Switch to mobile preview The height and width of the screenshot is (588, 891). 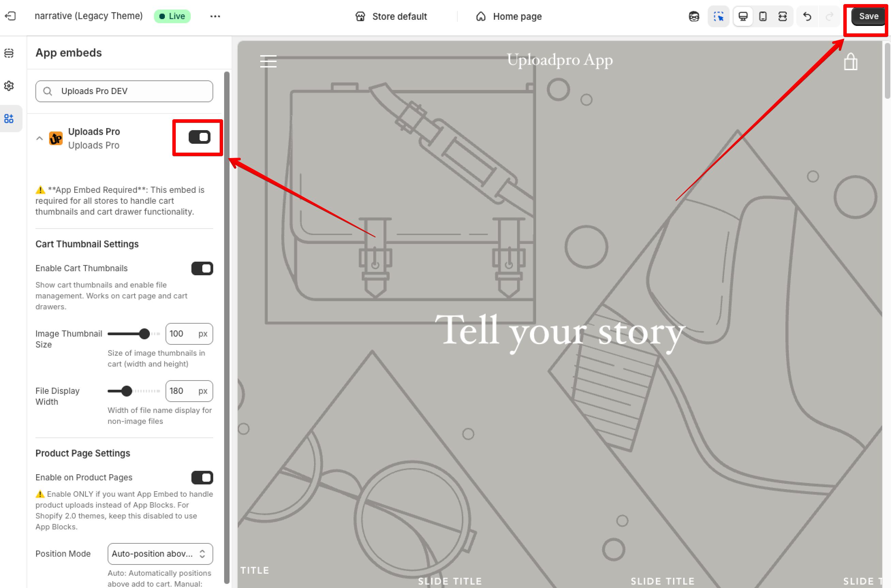(763, 16)
